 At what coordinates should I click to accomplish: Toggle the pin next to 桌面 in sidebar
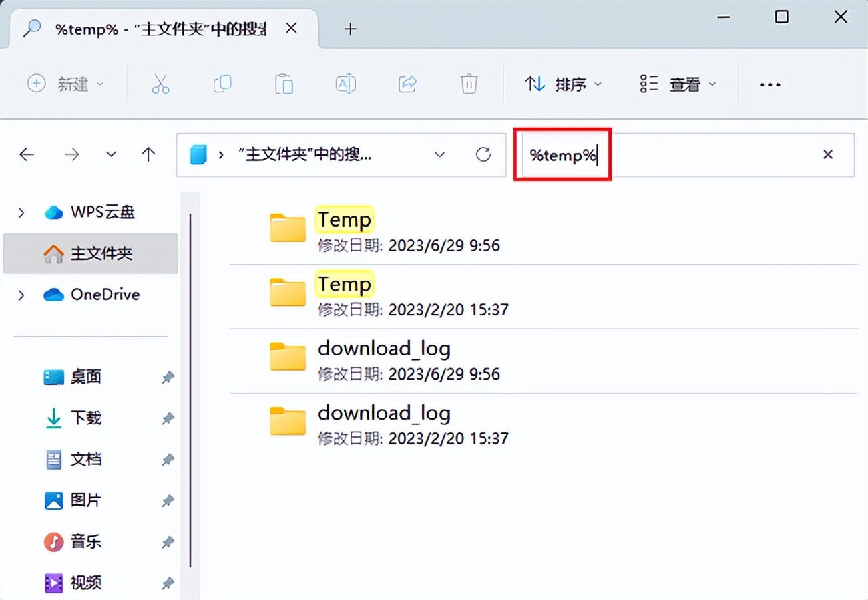pyautogui.click(x=167, y=377)
